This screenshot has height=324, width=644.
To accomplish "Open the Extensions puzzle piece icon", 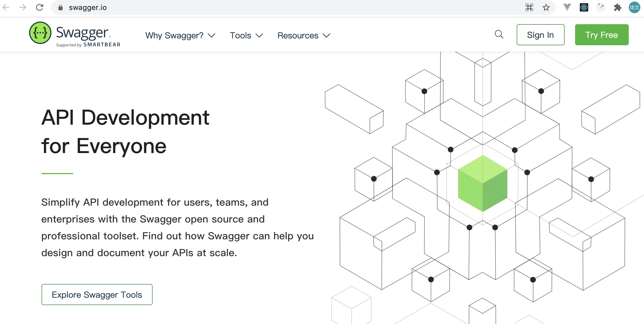I will 617,7.
